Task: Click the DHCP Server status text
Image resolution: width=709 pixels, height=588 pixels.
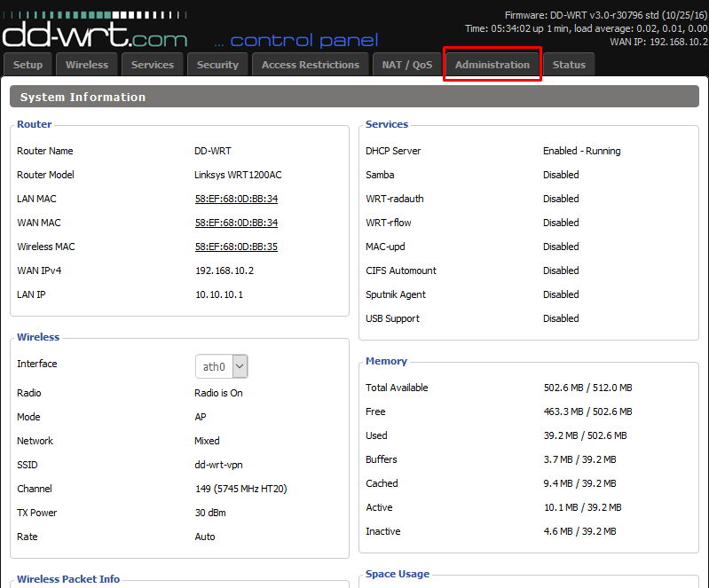Action: 581,151
